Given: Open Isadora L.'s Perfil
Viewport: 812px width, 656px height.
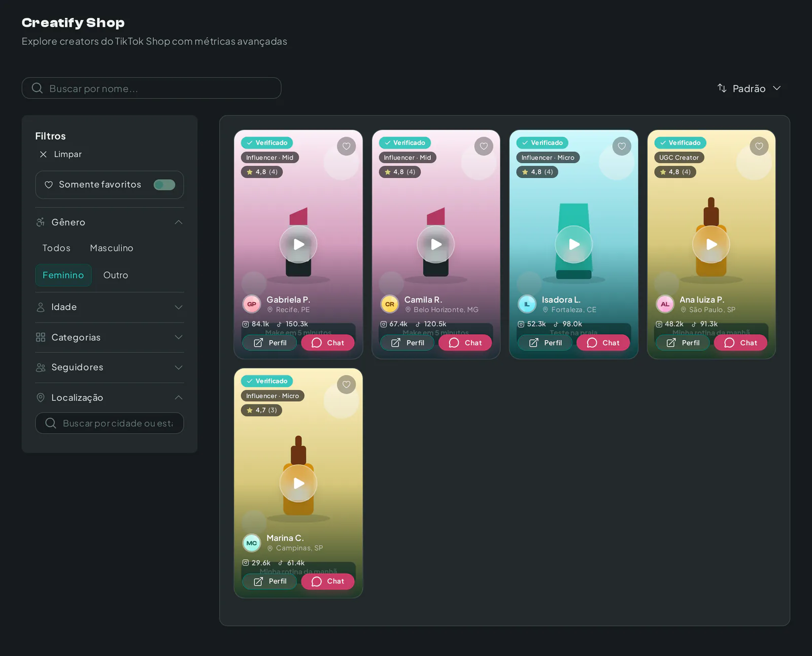Looking at the screenshot, I should pyautogui.click(x=545, y=343).
